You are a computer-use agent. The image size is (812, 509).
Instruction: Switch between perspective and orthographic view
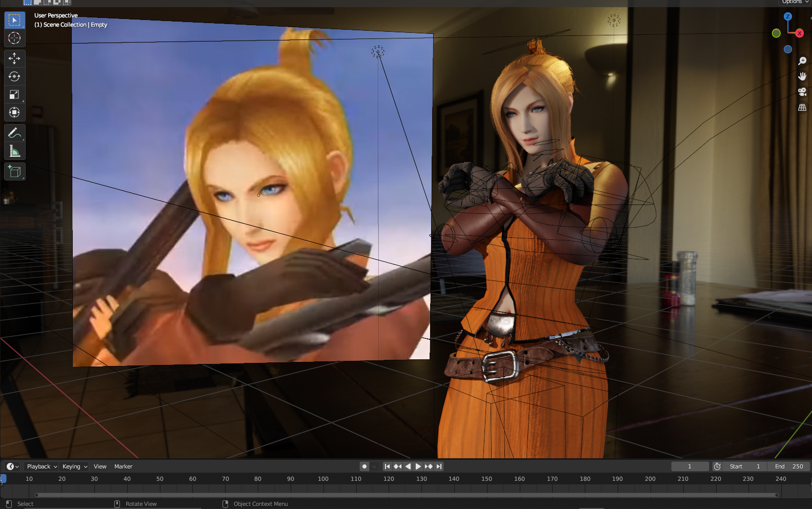(x=802, y=107)
